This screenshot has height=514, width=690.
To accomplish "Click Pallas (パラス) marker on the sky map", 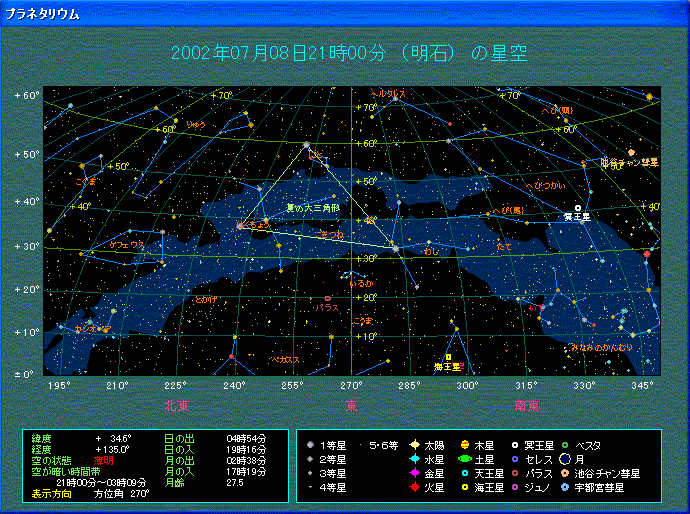I will [x=327, y=298].
